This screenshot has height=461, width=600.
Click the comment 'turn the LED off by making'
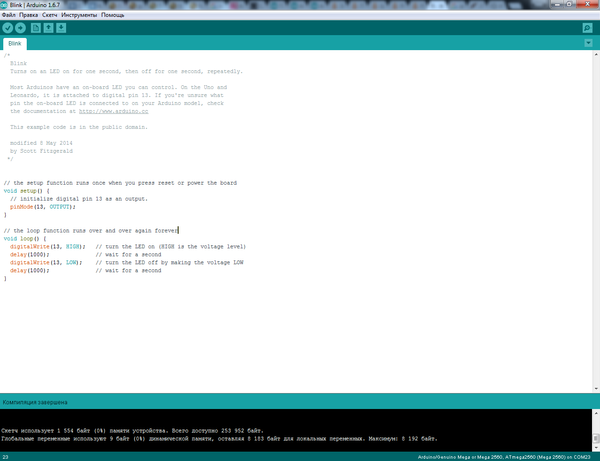(x=148, y=263)
